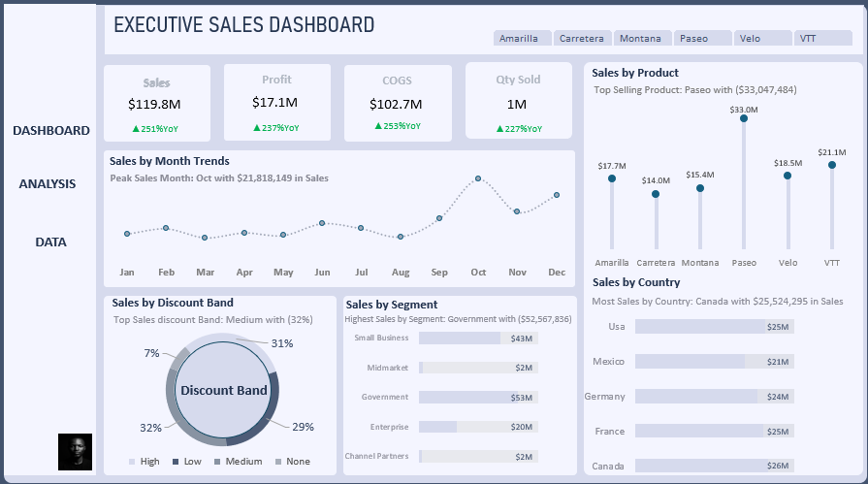Select the Jan data point on trend line
This screenshot has height=484, width=868.
[x=127, y=234]
